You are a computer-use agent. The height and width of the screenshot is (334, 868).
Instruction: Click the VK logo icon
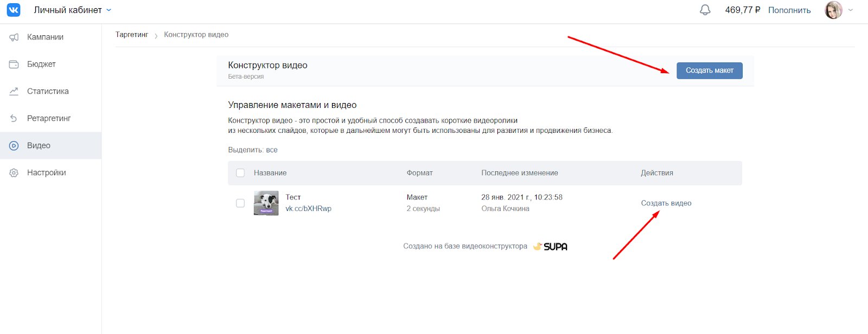coord(14,10)
